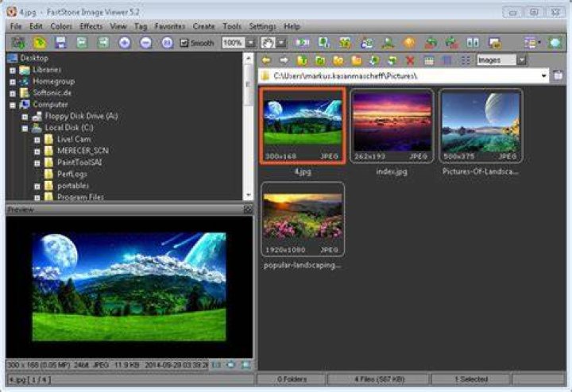Click the rotate right toolbar icon
This screenshot has width=572, height=392.
[451, 43]
